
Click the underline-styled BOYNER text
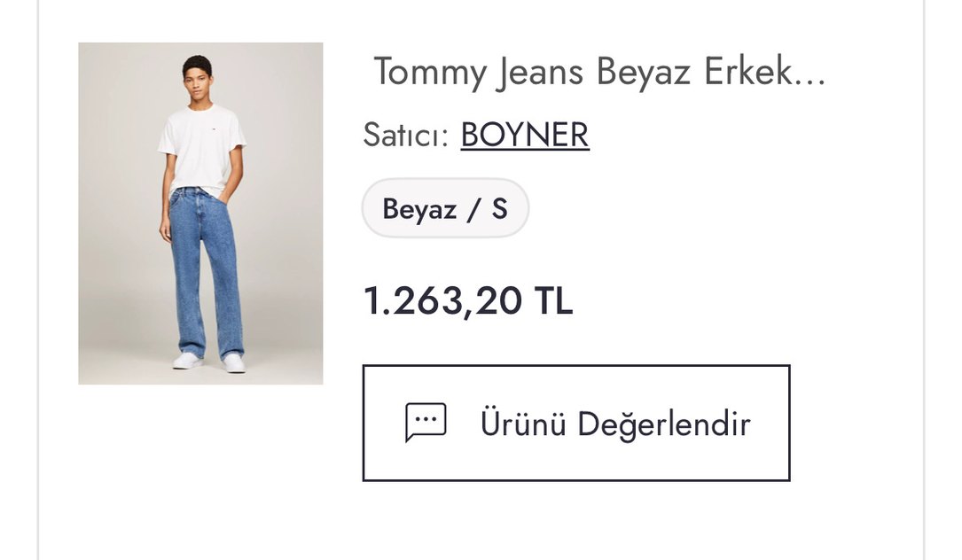pyautogui.click(x=523, y=135)
